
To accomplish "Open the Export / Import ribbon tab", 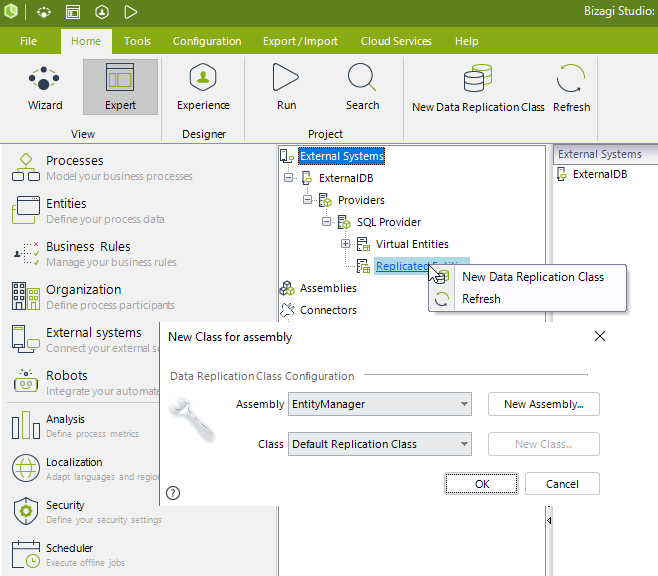I will (x=300, y=41).
